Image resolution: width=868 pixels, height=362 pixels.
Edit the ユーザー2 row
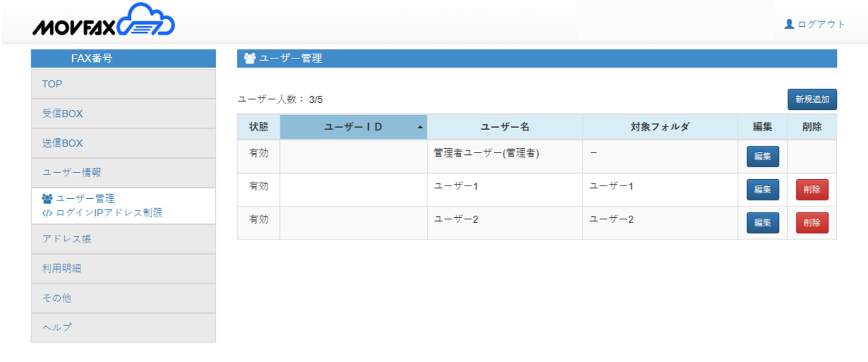pos(763,223)
